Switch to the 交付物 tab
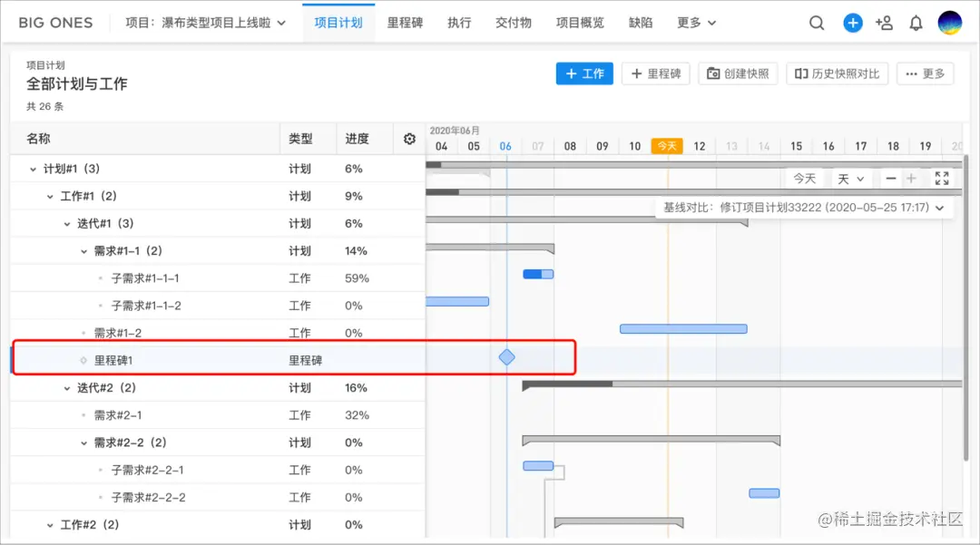This screenshot has height=545, width=980. (x=514, y=23)
